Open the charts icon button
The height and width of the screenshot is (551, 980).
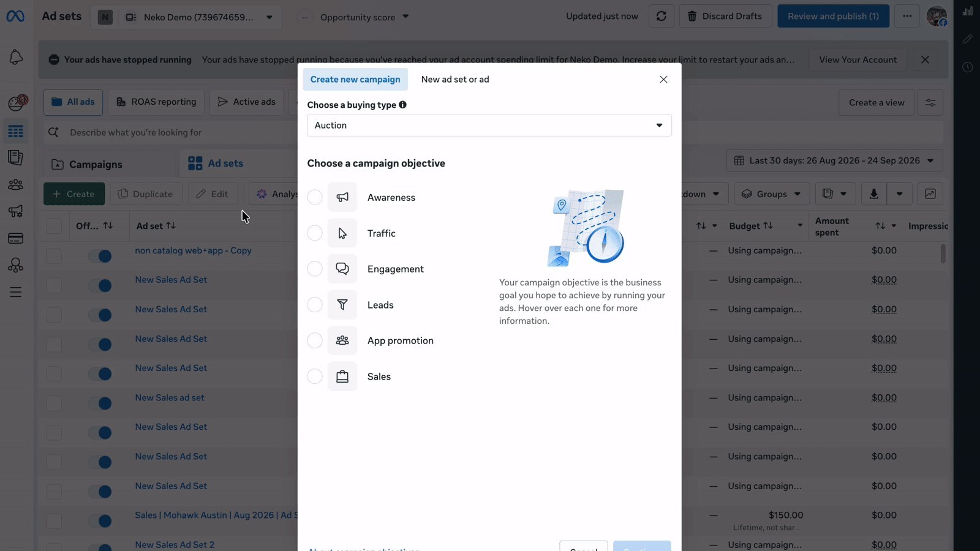930,194
